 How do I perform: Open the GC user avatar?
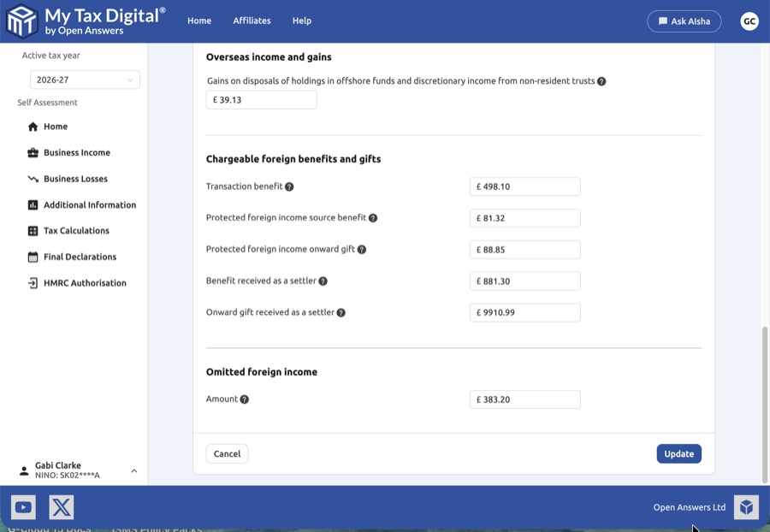tap(749, 21)
